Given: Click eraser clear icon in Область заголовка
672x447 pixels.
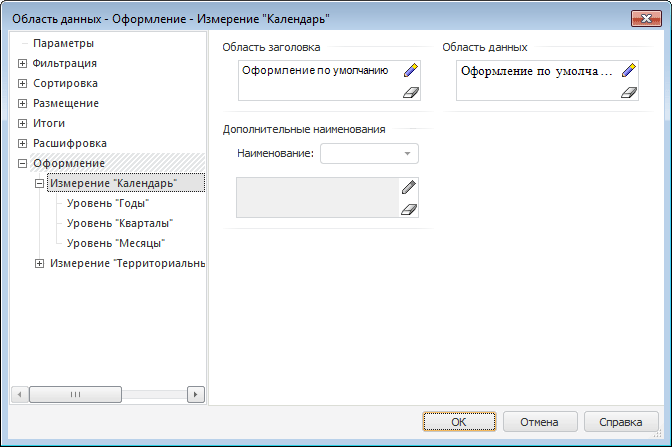Looking at the screenshot, I should click(x=410, y=92).
